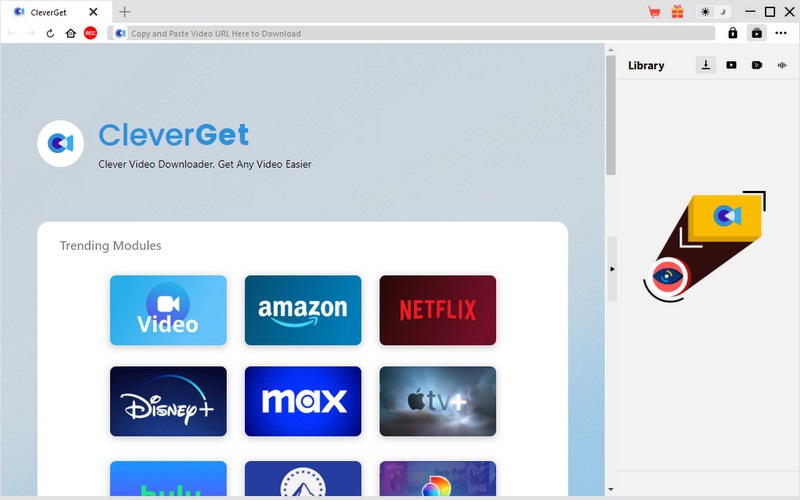Screen dimensions: 800x500
Task: Open the gift box offer icon
Action: (x=677, y=12)
